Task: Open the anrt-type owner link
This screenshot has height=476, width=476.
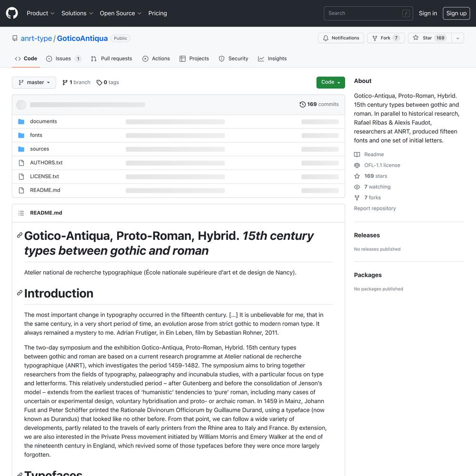Action: (x=36, y=38)
